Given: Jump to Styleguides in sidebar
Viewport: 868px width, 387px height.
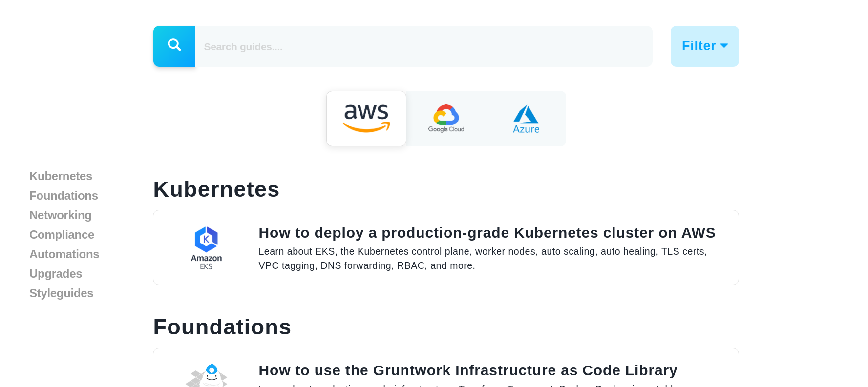Looking at the screenshot, I should click(61, 293).
